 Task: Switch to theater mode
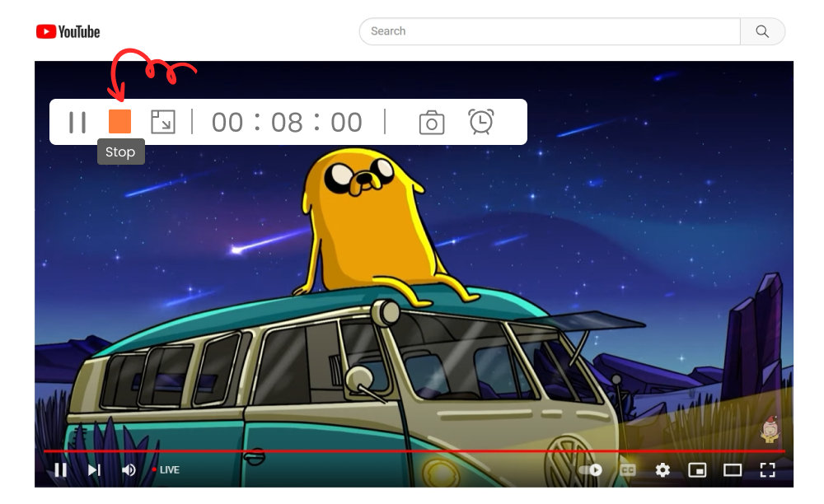[733, 470]
